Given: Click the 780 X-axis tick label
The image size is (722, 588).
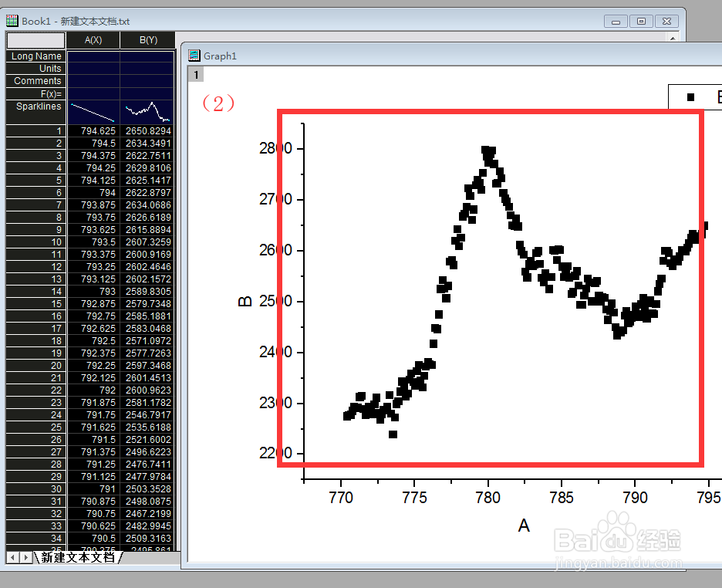Looking at the screenshot, I should click(488, 498).
